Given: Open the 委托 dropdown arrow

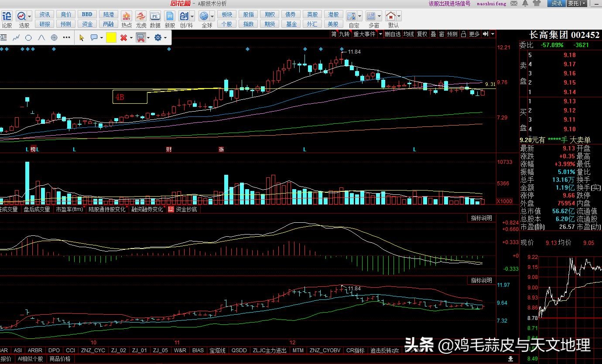Looking at the screenshot, I should pos(584,3).
